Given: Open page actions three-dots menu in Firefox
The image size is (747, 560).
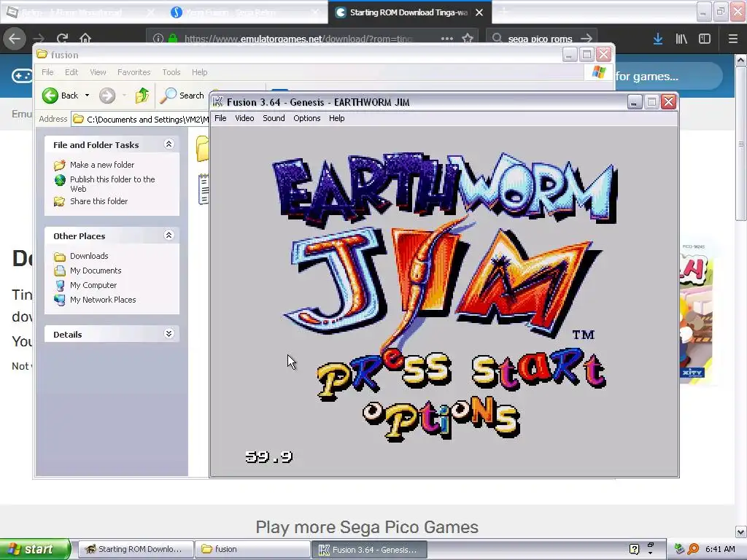Looking at the screenshot, I should (447, 39).
